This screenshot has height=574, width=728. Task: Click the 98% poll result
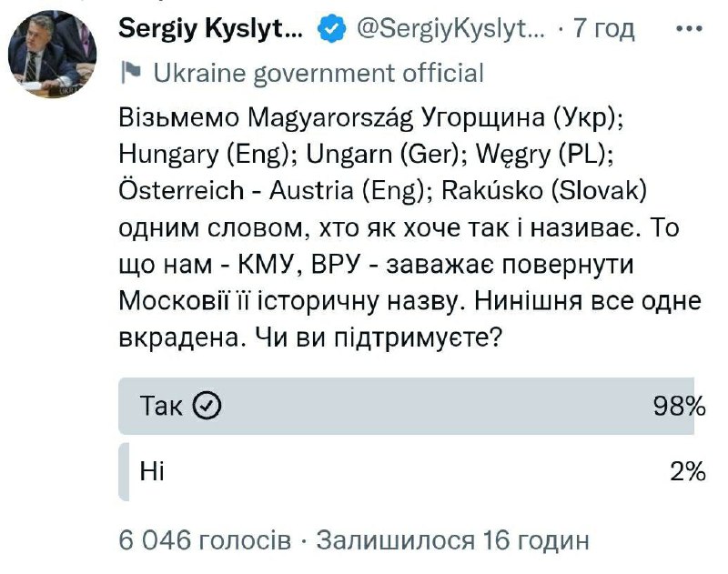679,406
